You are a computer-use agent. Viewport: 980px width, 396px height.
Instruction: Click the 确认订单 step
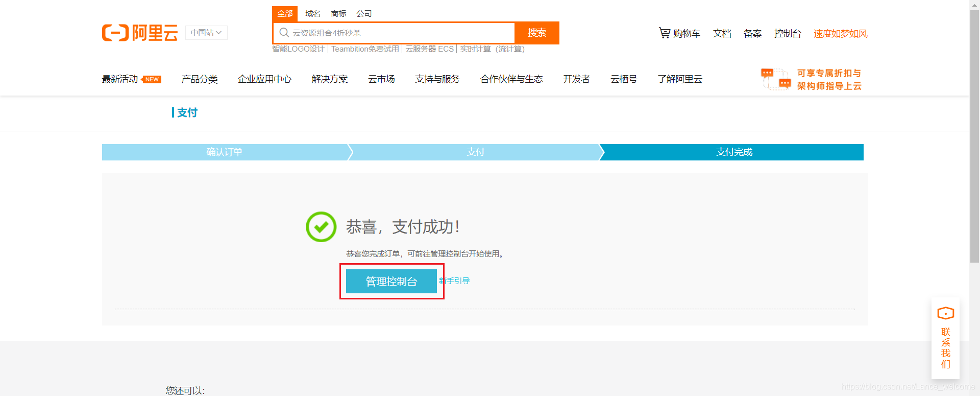tap(225, 152)
